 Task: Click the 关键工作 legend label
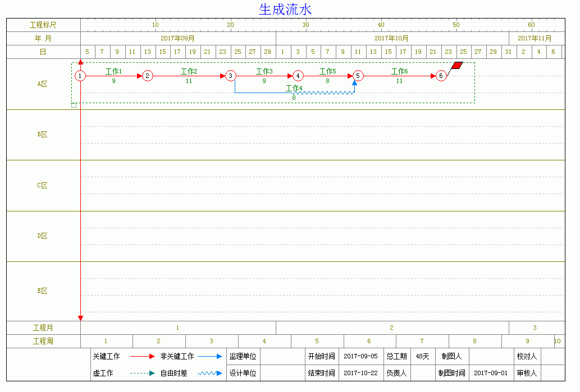click(107, 357)
